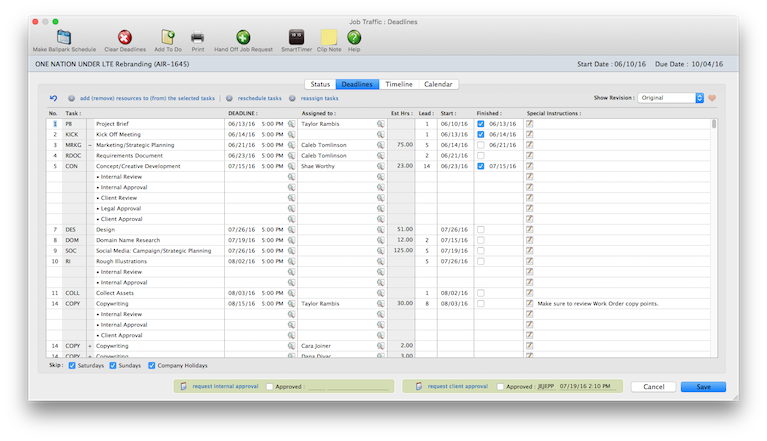Click the Print icon in toolbar
The image size is (767, 441).
(x=198, y=37)
